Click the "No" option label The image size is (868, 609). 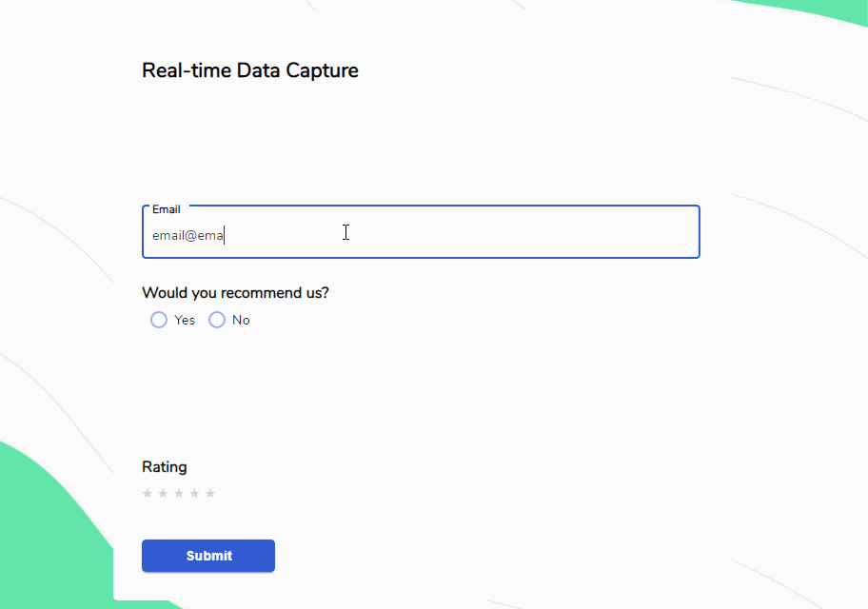point(241,320)
